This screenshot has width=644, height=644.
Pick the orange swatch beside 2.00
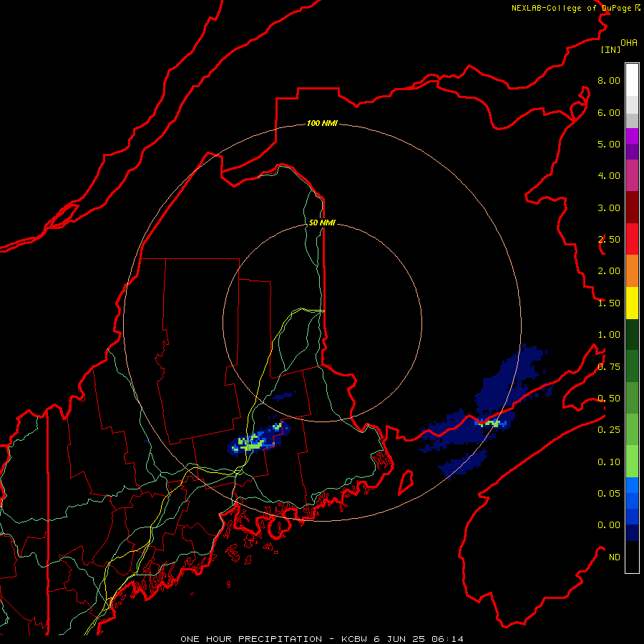pos(632,270)
